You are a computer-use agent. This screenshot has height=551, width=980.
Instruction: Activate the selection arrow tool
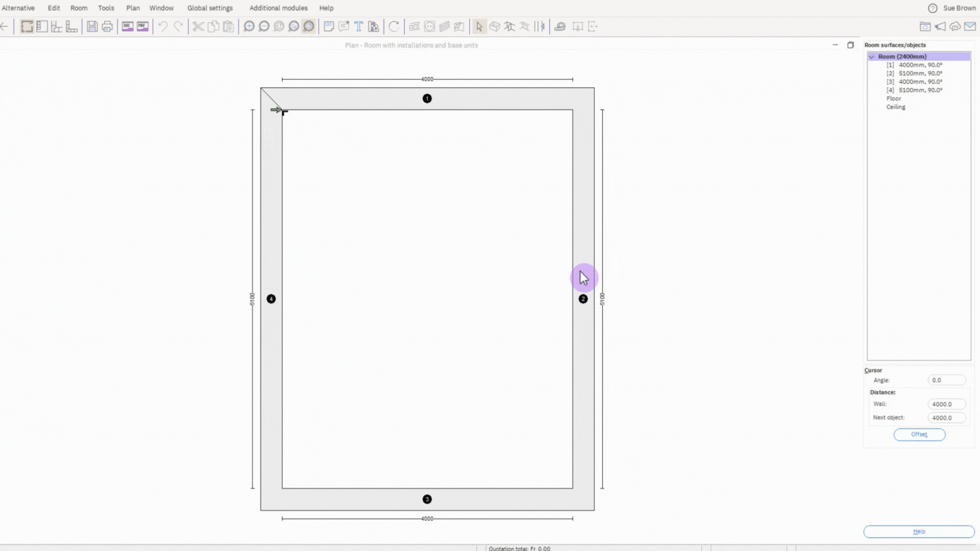click(x=479, y=27)
